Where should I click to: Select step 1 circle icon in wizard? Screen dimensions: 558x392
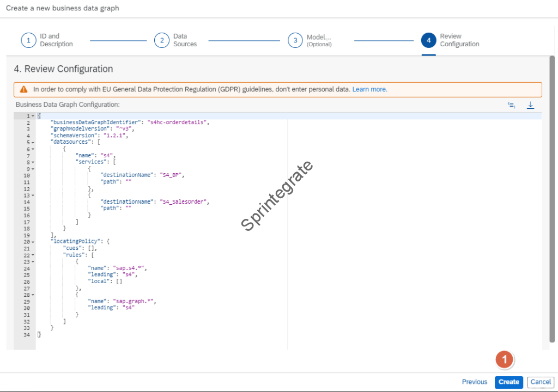pyautogui.click(x=28, y=40)
